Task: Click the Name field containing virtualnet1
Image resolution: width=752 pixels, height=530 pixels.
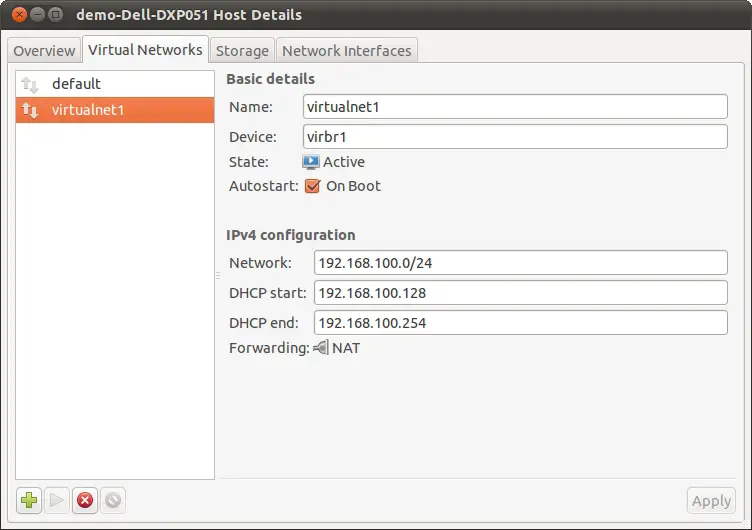Action: (x=515, y=107)
